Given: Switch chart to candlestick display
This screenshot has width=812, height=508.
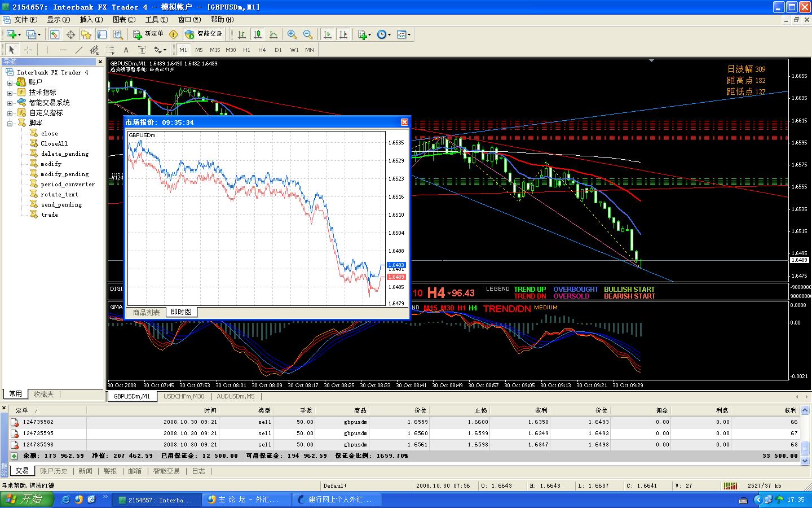Looking at the screenshot, I should tap(258, 34).
